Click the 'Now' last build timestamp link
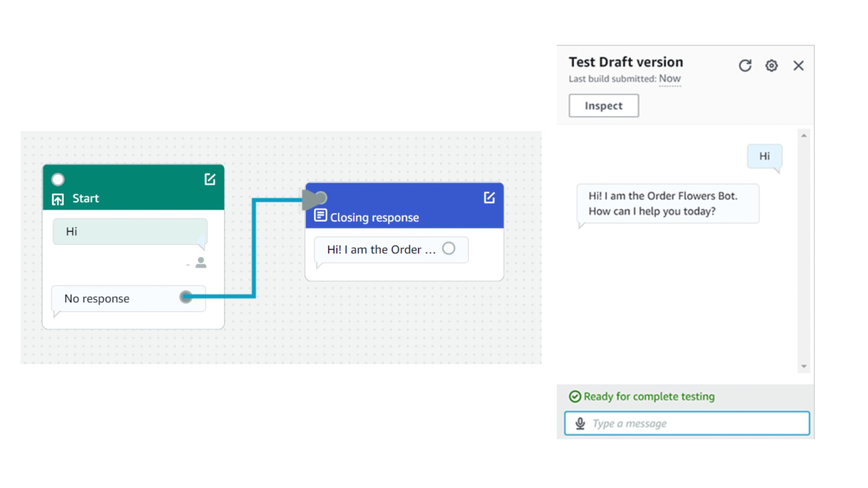Viewport: 868px width, 488px height. point(670,79)
